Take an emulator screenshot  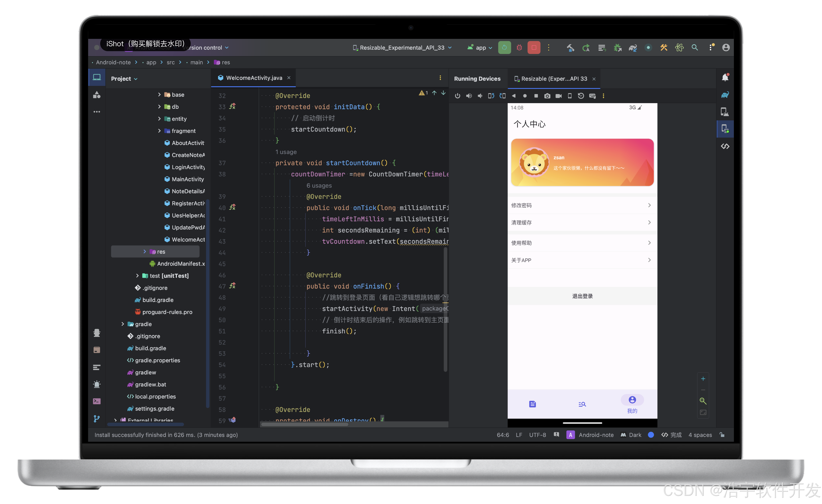[547, 96]
